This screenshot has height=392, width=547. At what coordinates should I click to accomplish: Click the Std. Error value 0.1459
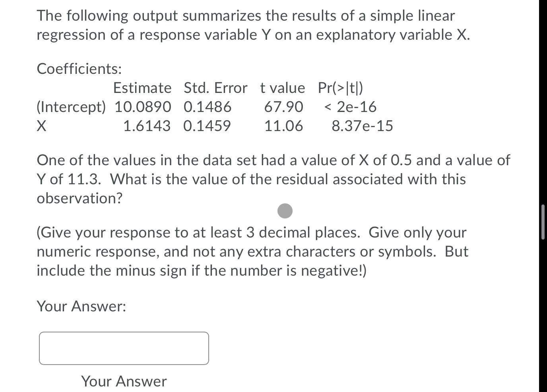click(x=207, y=126)
